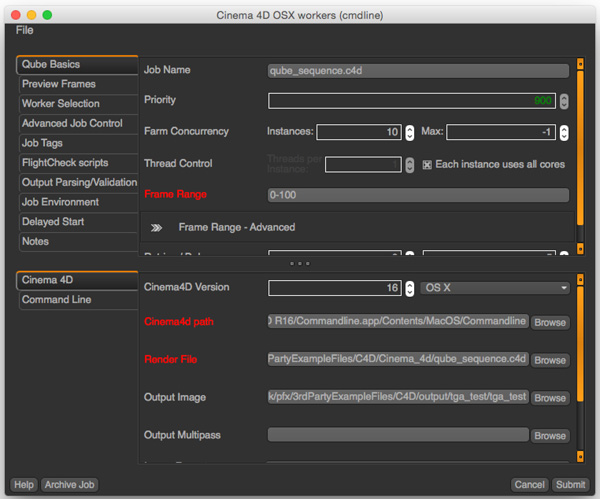Screen dimensions: 600x499
Task: Select the Cinema 4D tab
Action: click(77, 280)
